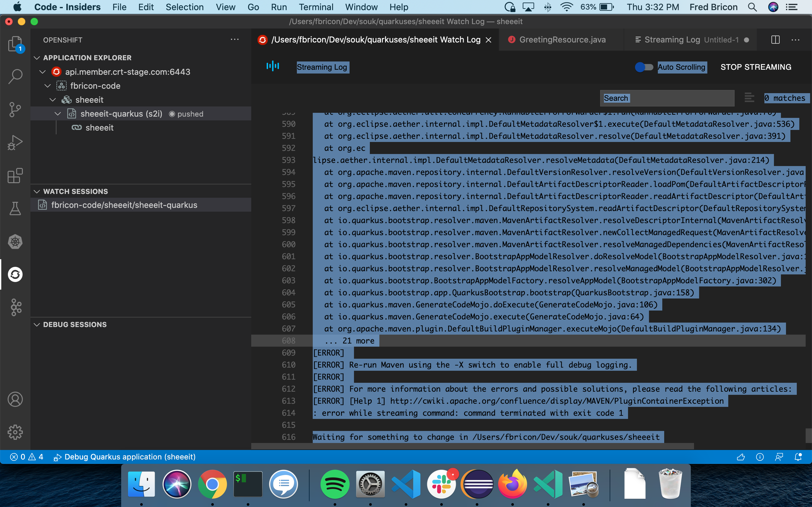812x507 pixels.
Task: Click the STOP STREAMING button
Action: coord(756,67)
